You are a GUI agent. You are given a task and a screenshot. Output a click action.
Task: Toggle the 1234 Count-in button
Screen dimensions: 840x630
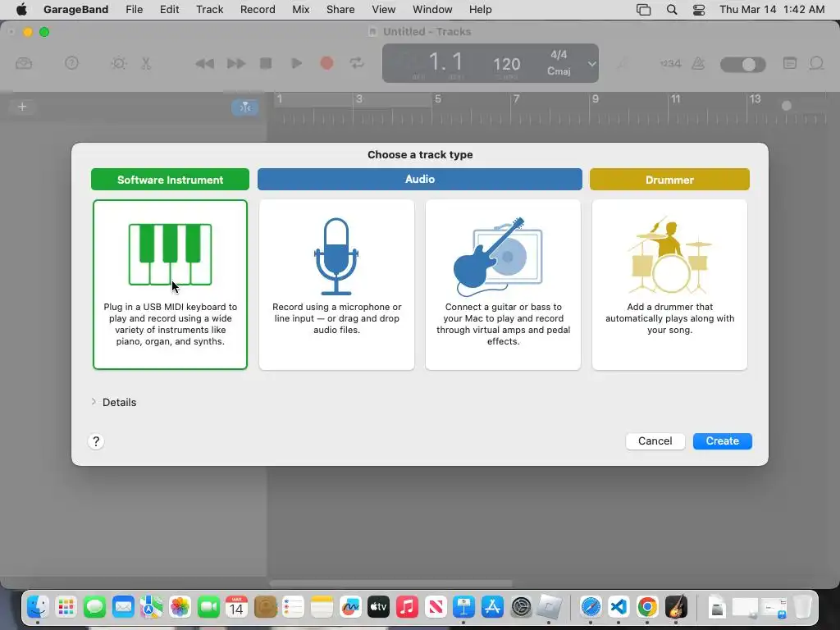[x=670, y=63]
